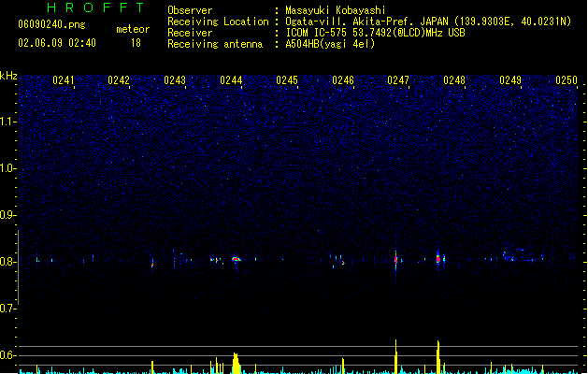Click the red meteor echo before 0248
This screenshot has height=374, width=588.
[438, 258]
